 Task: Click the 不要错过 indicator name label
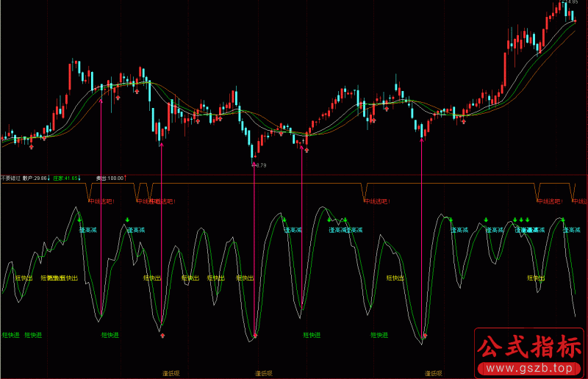point(10,178)
